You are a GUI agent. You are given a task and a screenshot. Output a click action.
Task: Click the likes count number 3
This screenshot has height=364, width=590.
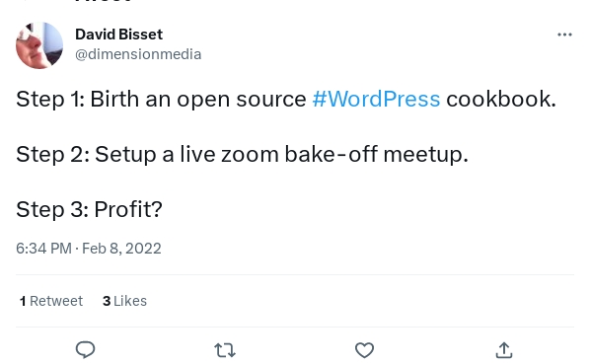click(x=107, y=301)
